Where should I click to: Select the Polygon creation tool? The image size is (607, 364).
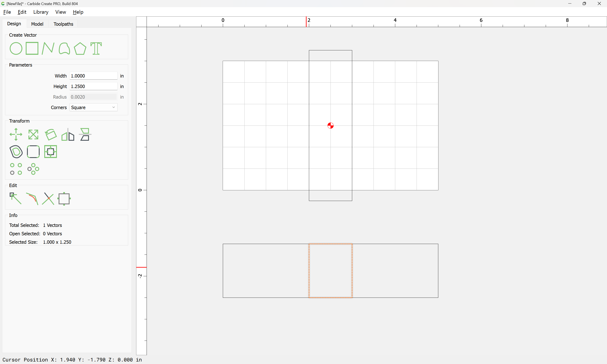tap(80, 48)
